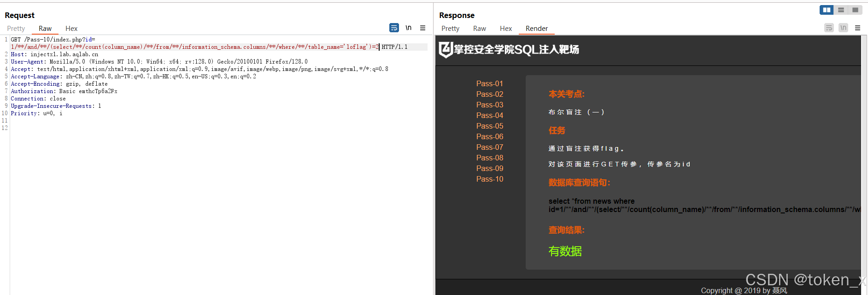
Task: Click the Host: injectx1.lab.aqlab.cn header
Action: [x=54, y=54]
